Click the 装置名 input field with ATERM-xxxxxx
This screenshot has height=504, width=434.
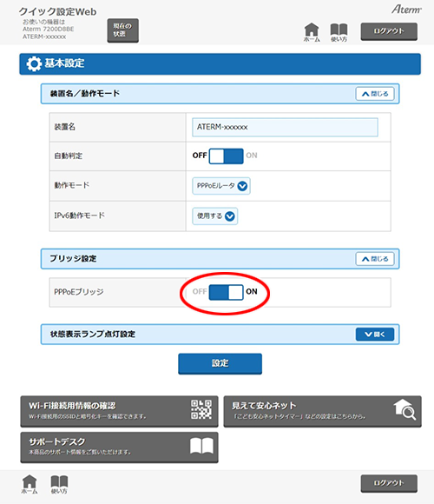pyautogui.click(x=285, y=127)
